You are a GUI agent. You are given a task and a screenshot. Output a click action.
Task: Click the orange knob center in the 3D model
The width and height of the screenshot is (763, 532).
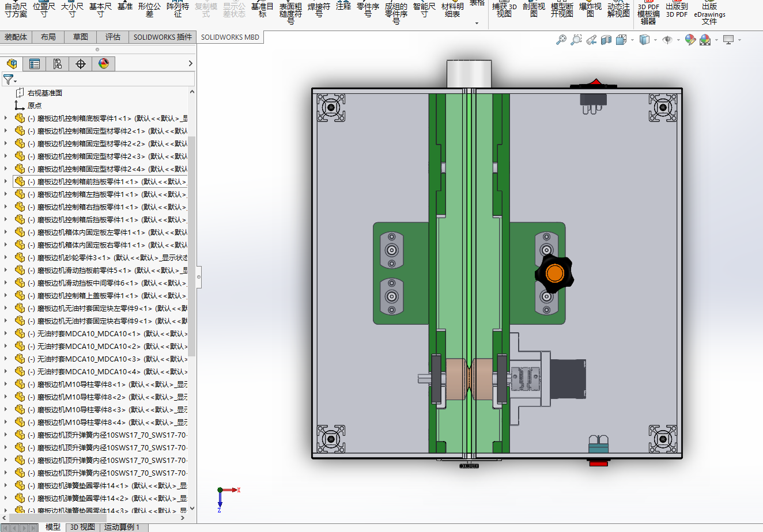click(554, 273)
